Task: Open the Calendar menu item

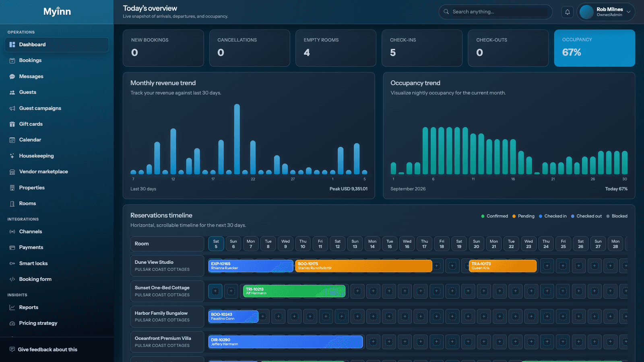Action: click(x=57, y=140)
